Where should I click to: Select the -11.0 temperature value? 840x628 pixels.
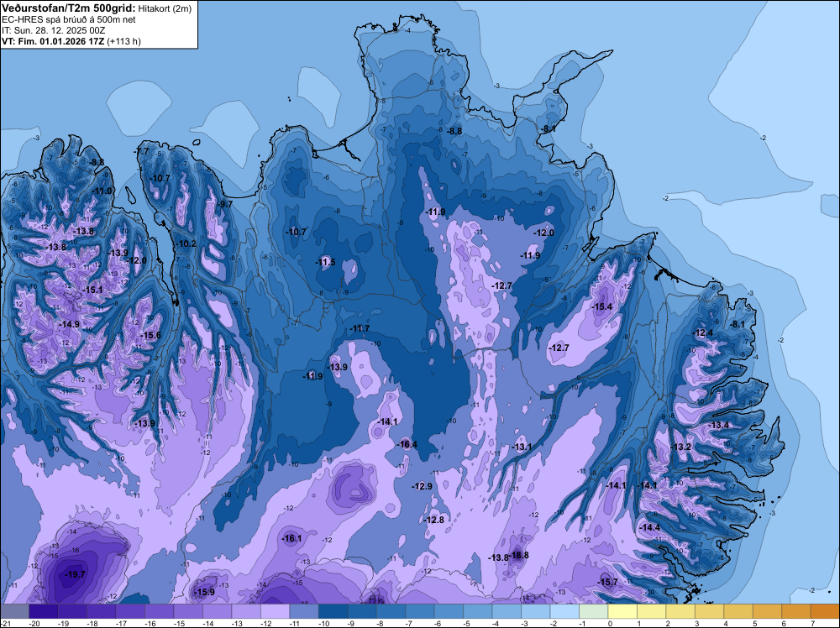tap(102, 191)
